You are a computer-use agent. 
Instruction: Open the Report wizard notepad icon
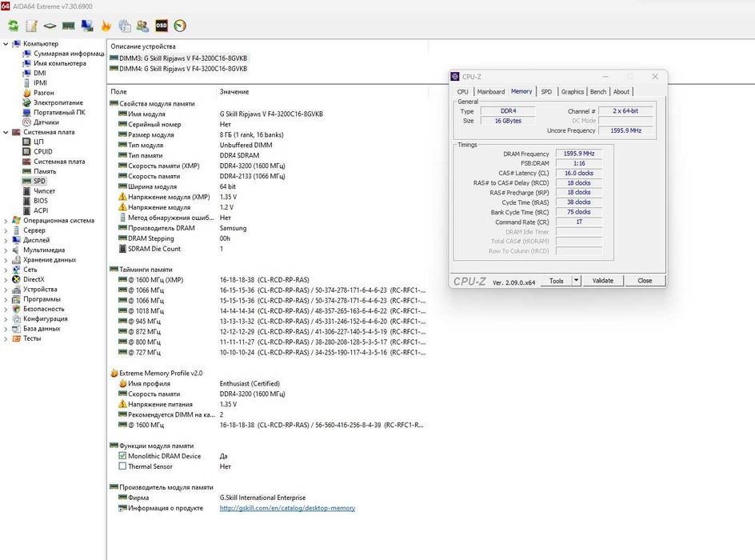pyautogui.click(x=32, y=26)
